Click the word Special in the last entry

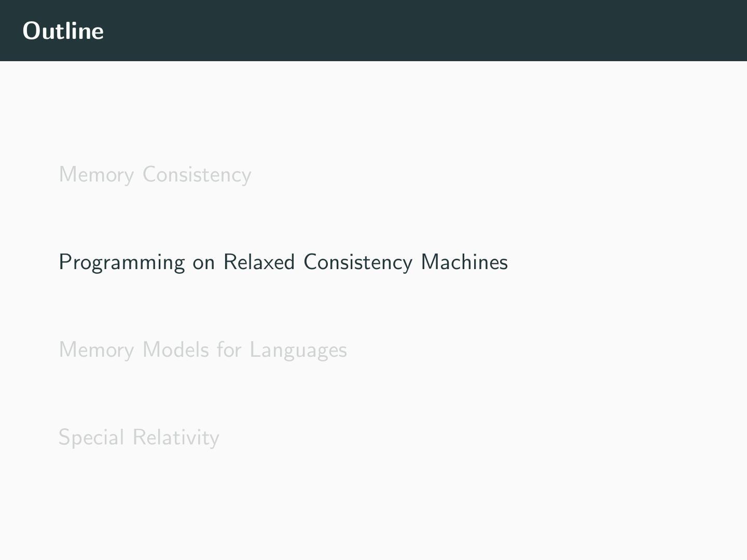click(91, 438)
